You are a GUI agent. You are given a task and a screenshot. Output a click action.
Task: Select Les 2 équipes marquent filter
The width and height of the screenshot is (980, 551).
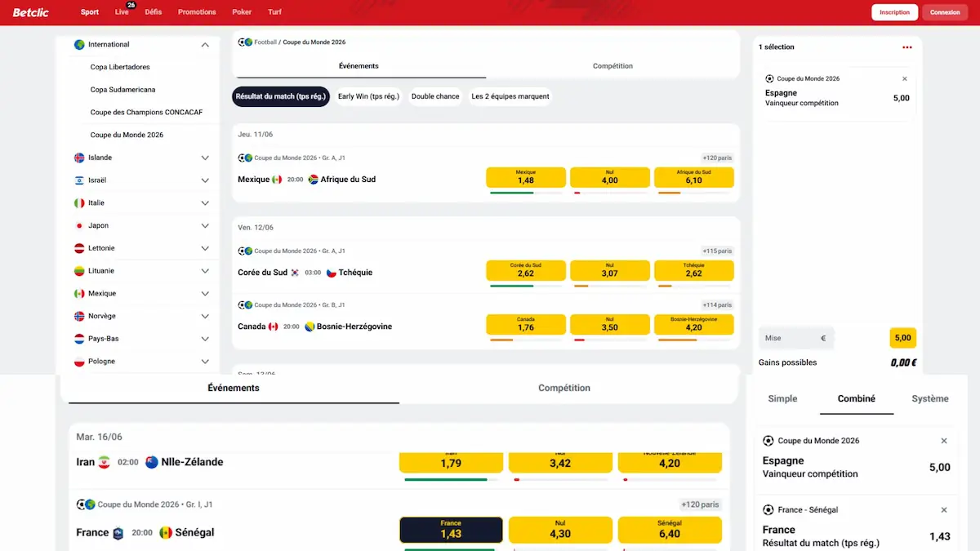pos(510,96)
